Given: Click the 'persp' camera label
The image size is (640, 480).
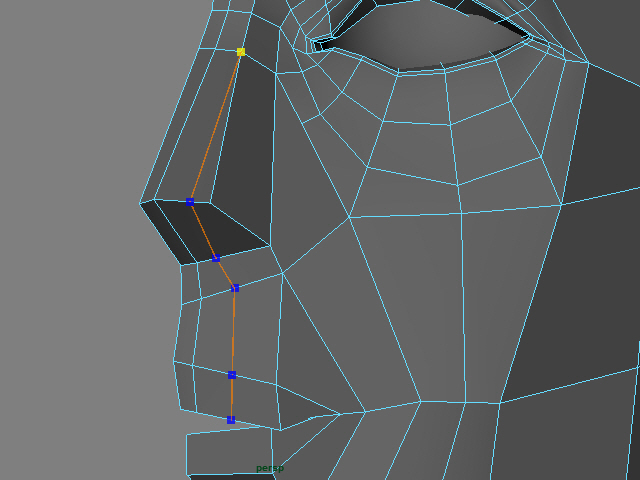Looking at the screenshot, I should [269, 469].
